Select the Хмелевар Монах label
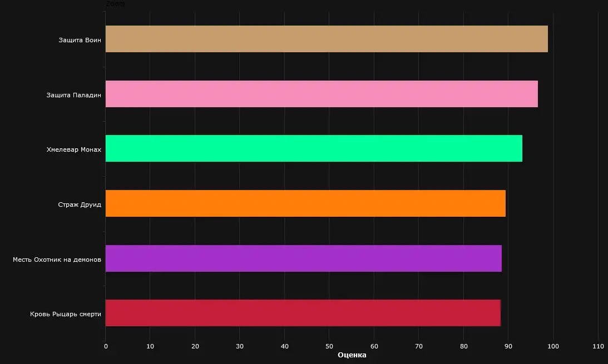The height and width of the screenshot is (364, 608). click(73, 149)
